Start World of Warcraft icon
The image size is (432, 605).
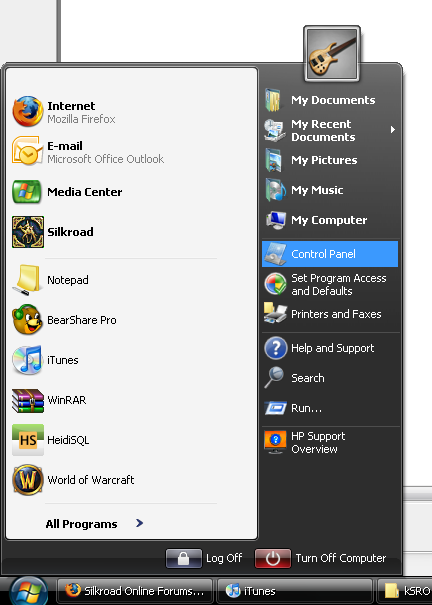click(28, 480)
